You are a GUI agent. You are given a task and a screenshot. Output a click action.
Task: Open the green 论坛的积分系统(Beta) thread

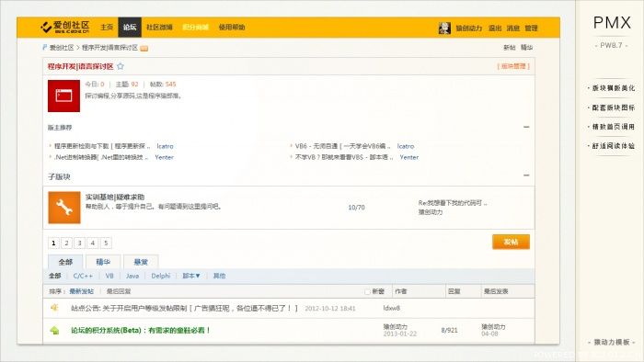point(141,330)
